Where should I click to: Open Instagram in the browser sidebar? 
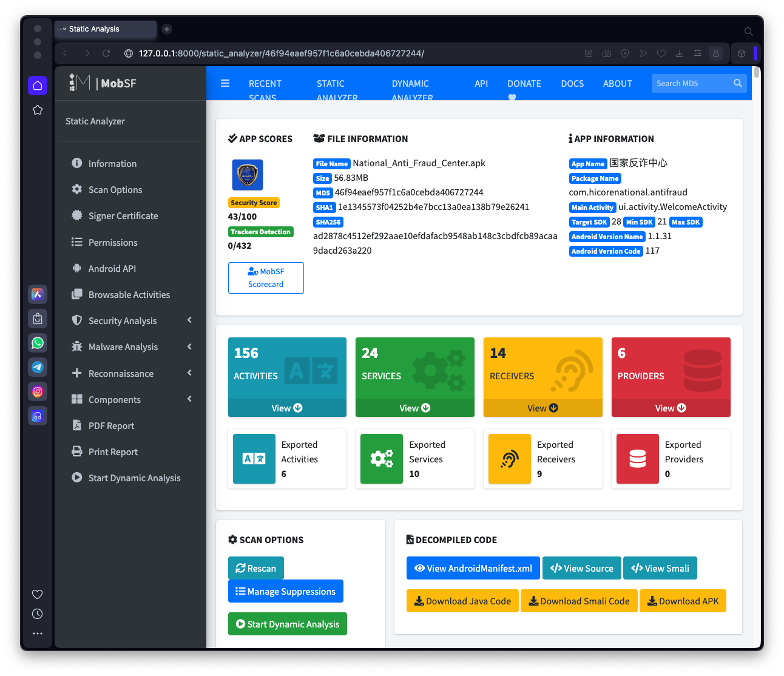coord(38,391)
